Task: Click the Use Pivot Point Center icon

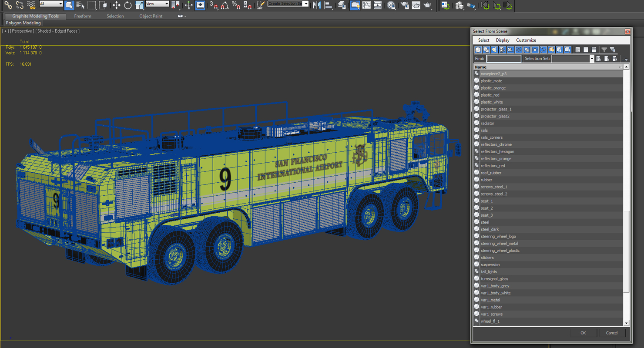Action: click(x=175, y=5)
